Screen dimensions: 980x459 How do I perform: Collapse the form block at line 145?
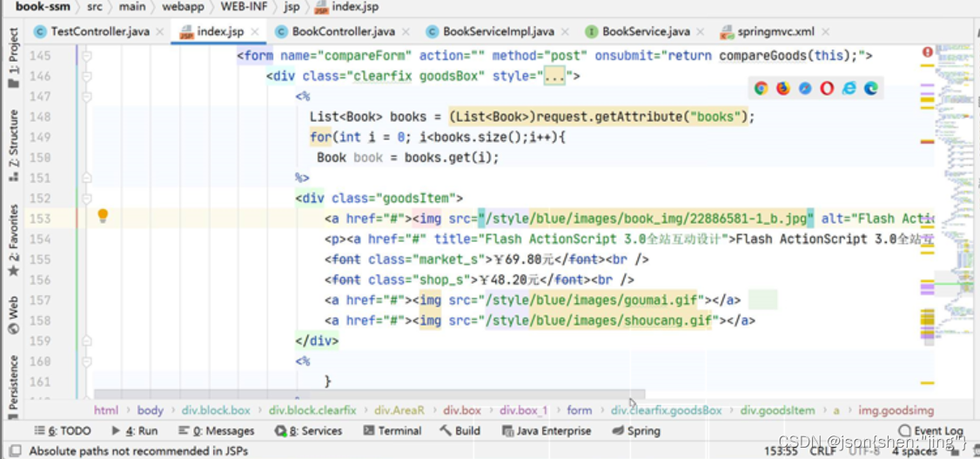point(86,56)
